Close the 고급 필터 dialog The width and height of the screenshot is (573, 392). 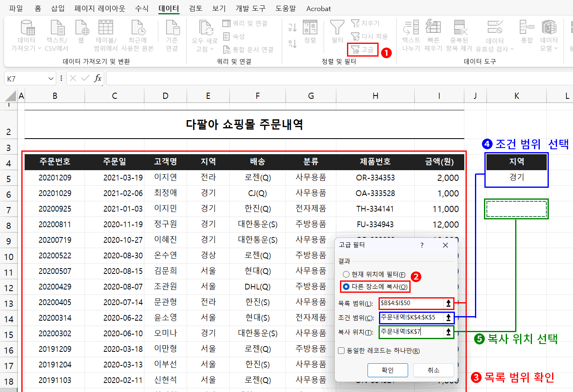[445, 245]
